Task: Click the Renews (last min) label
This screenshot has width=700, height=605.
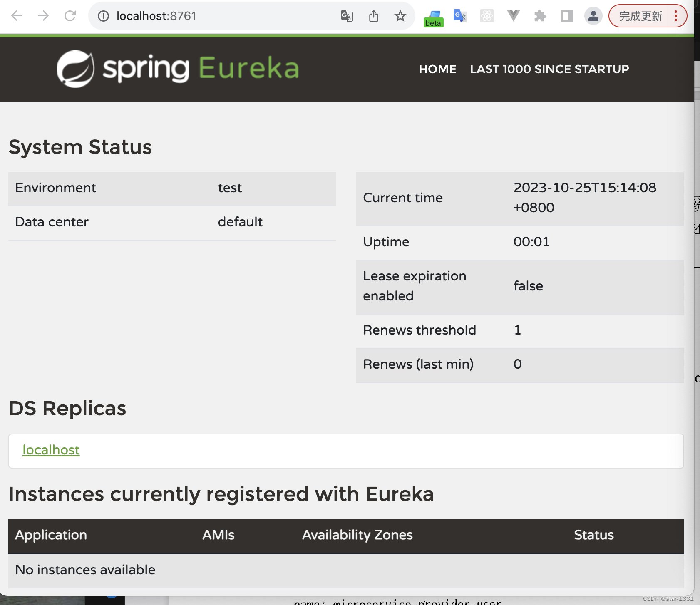Action: pos(418,364)
